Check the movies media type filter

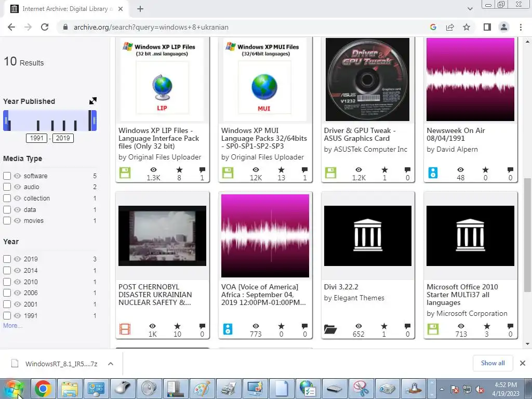(x=7, y=220)
